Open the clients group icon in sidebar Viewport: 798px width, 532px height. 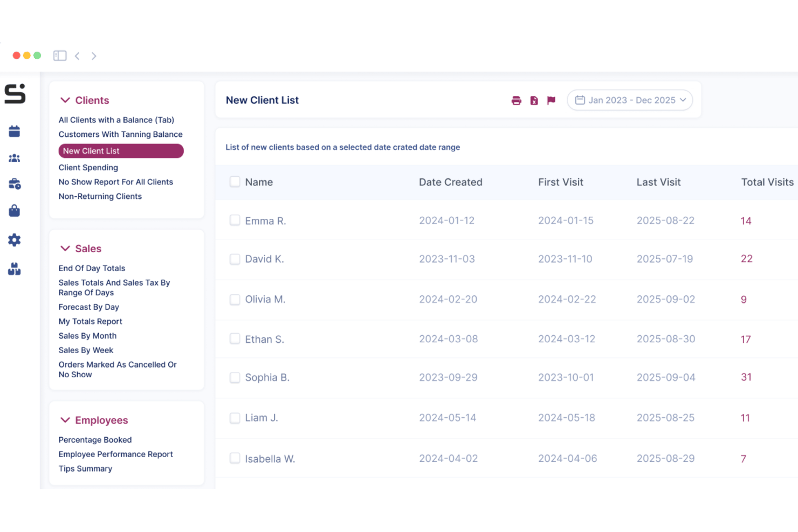tap(15, 158)
